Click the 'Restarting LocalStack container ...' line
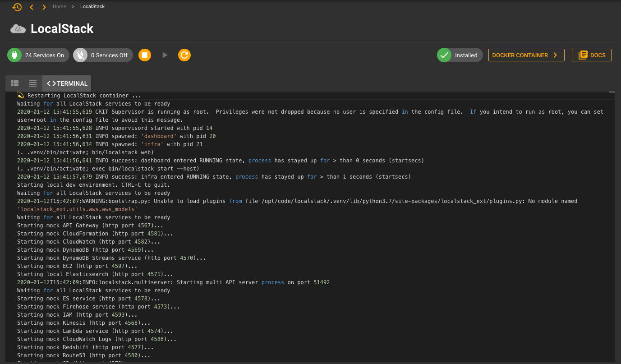The image size is (621, 364). click(79, 96)
